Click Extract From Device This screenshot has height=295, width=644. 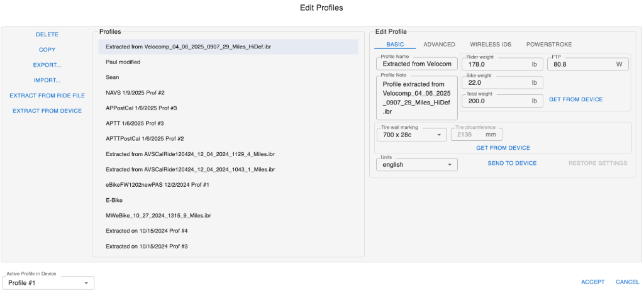(47, 111)
